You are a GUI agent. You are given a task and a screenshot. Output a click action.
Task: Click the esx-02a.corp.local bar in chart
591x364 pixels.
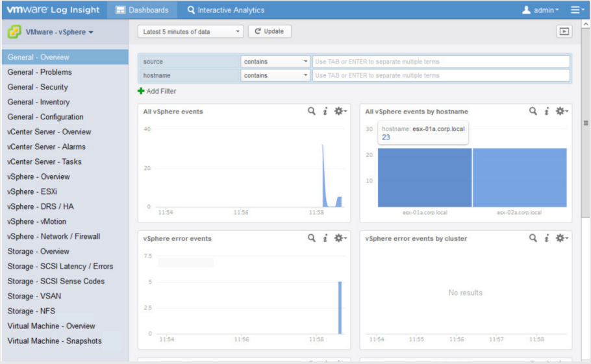tap(520, 177)
